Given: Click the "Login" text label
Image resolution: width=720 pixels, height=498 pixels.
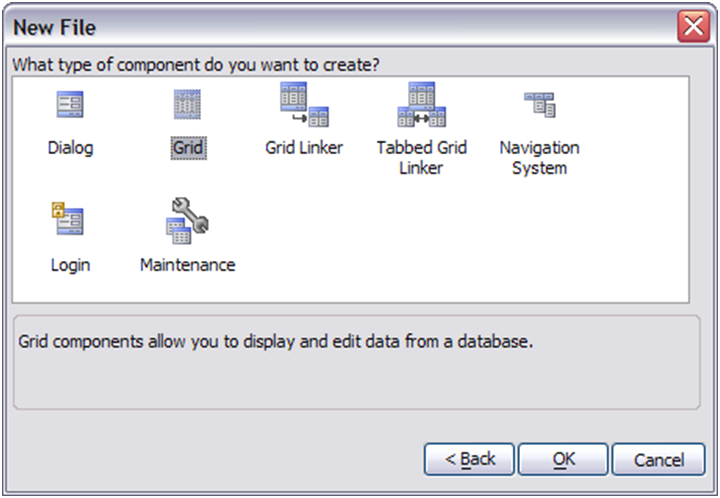Looking at the screenshot, I should tap(70, 265).
